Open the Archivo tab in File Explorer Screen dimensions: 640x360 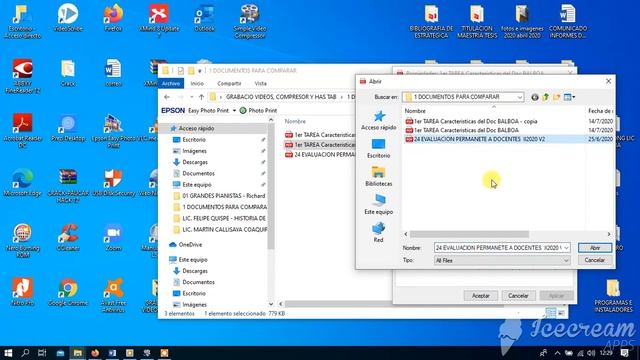(x=171, y=83)
